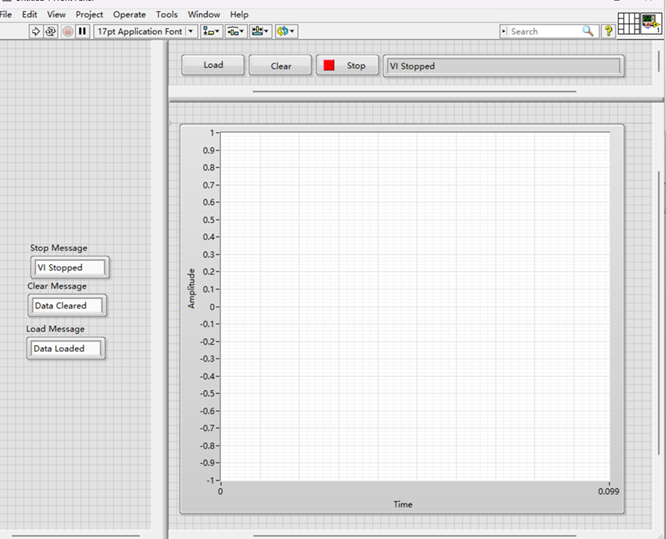Click the context help question mark icon
Screen dimensions: 666x539
pyautogui.click(x=607, y=32)
